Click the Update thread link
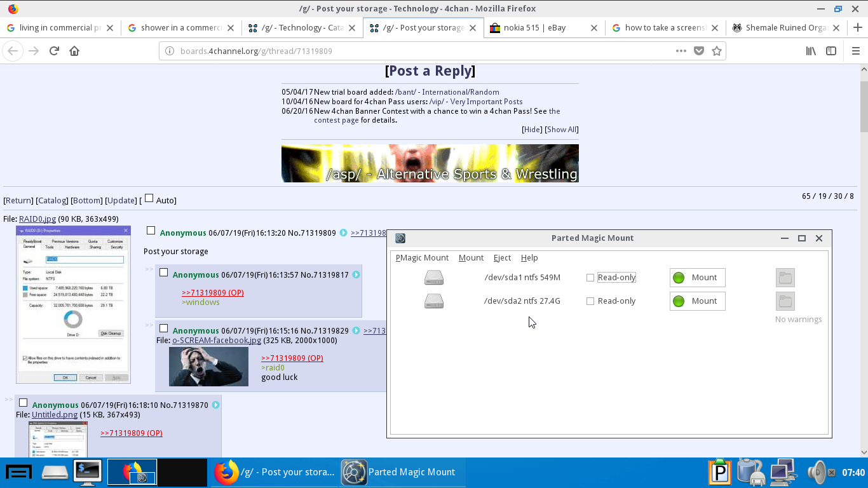This screenshot has width=868, height=488. pos(121,200)
